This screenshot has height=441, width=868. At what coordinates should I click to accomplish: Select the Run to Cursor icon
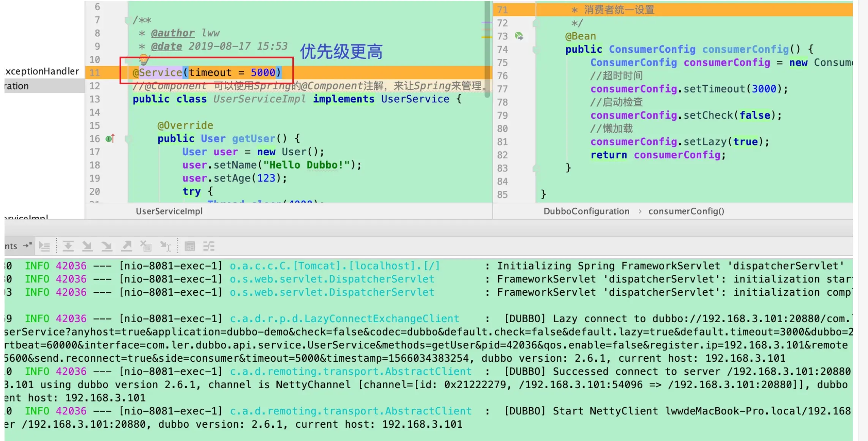click(165, 247)
